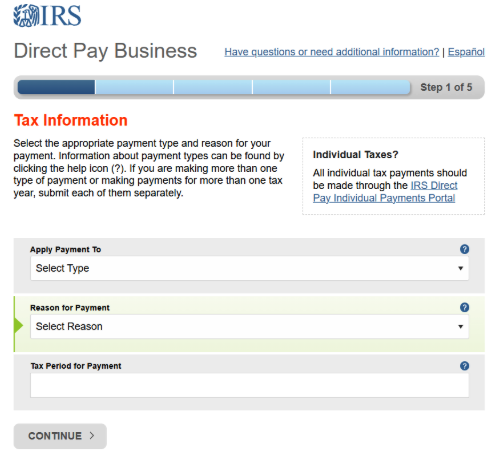This screenshot has width=489, height=470.
Task: Click the IRS logo at top
Action: click(47, 15)
